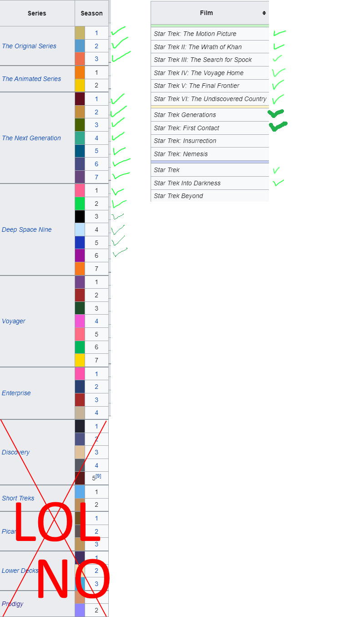Click the Film column header
The height and width of the screenshot is (617, 364).
210,13
